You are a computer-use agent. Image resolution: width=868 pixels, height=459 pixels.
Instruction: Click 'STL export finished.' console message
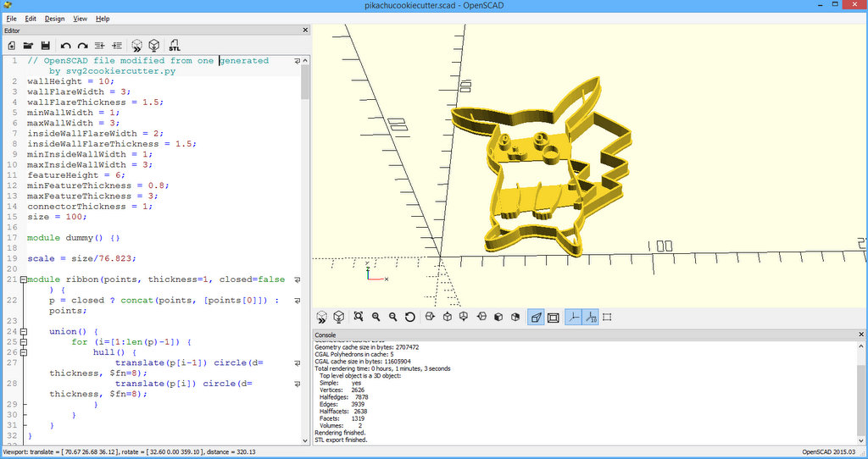coord(341,440)
